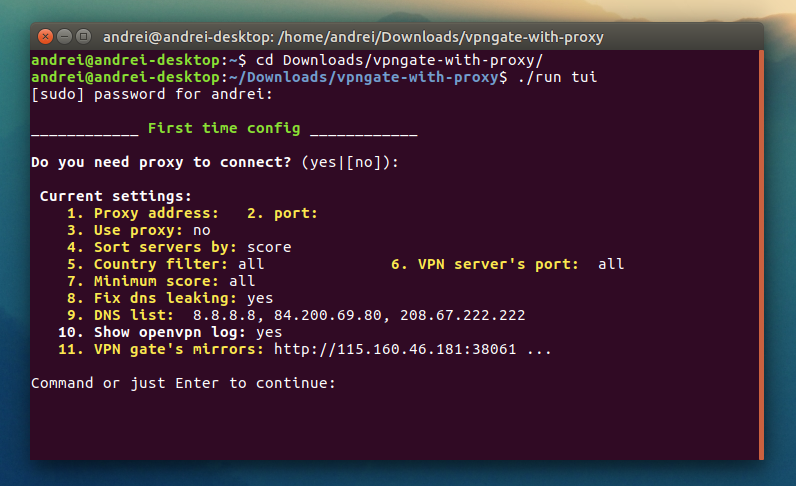Minimize the terminal window

64,37
